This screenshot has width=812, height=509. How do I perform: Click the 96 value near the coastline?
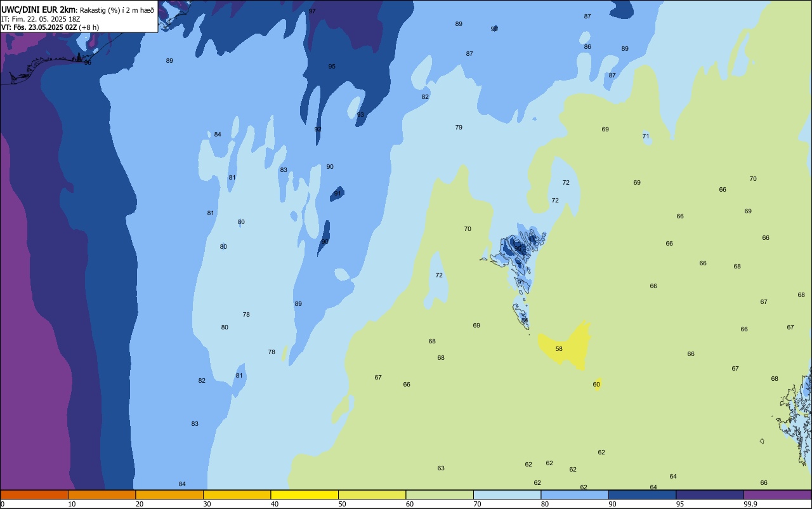(x=88, y=63)
